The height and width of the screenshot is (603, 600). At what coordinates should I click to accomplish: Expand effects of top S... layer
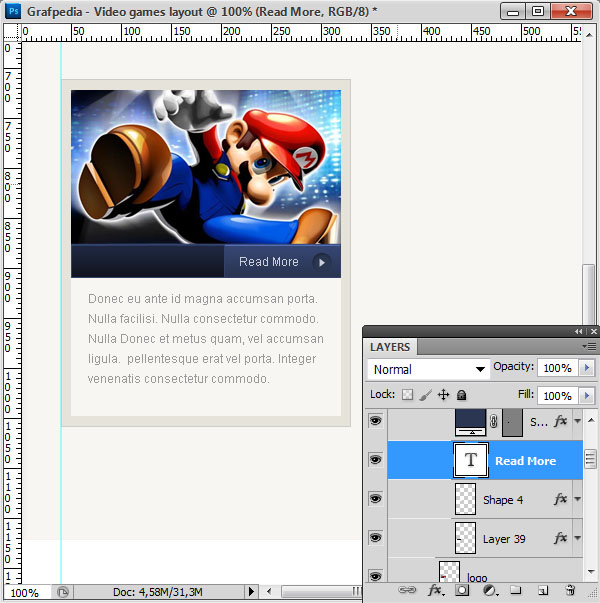pos(577,421)
